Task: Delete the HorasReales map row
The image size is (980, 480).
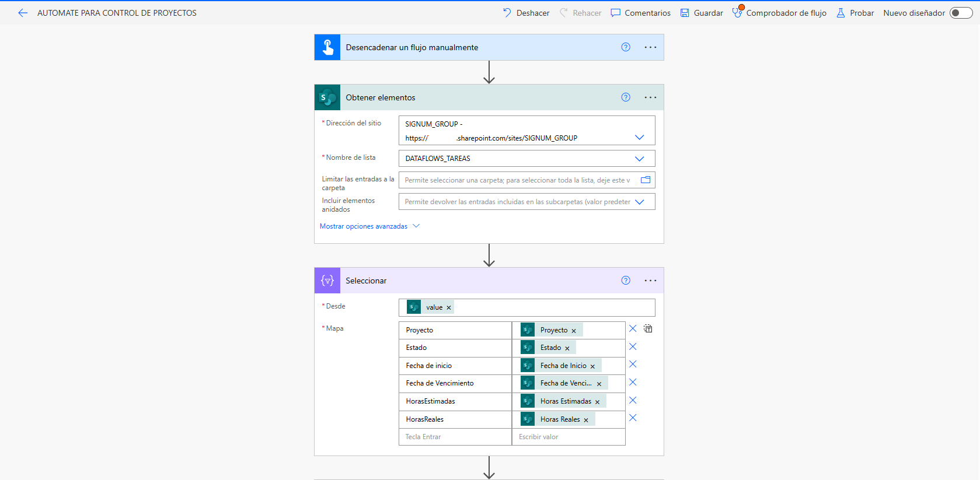Action: click(633, 418)
